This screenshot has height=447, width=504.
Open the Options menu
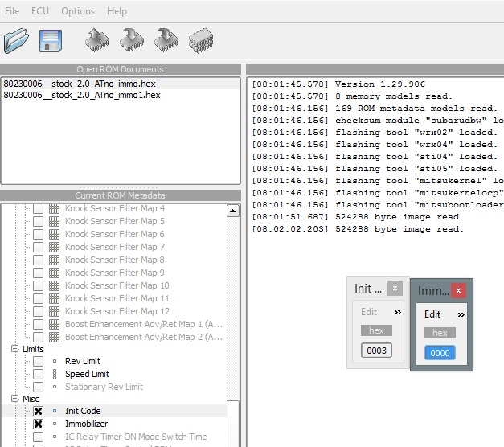pos(78,11)
